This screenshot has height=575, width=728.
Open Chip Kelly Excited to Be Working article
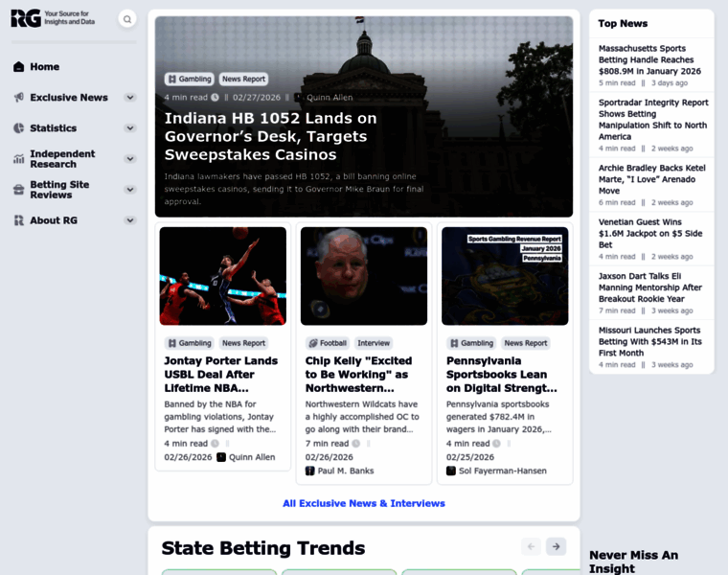click(358, 375)
